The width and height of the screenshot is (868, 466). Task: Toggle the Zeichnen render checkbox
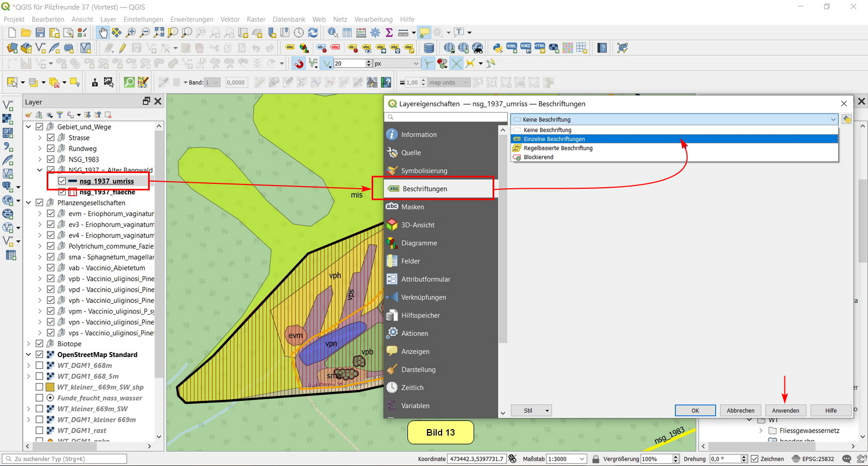tap(754, 459)
